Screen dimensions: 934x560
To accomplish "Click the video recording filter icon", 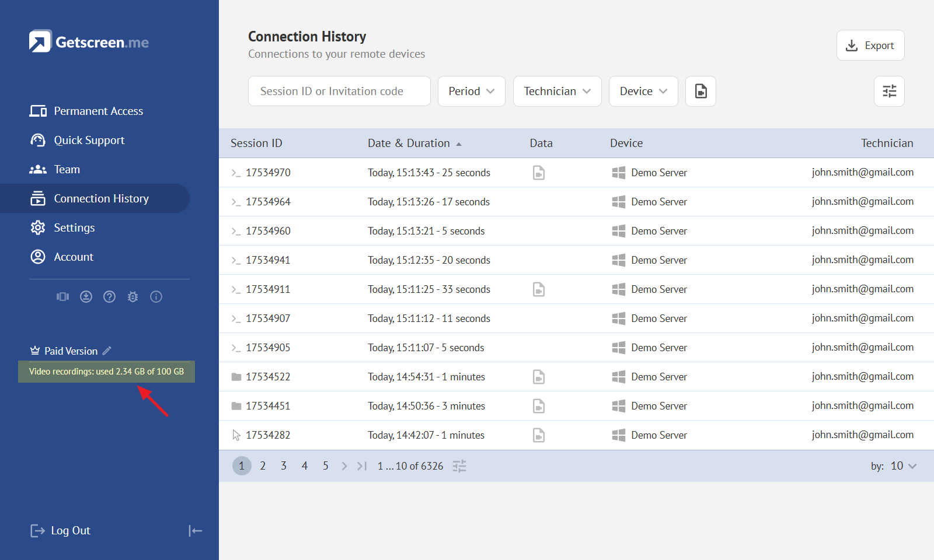I will coord(700,92).
